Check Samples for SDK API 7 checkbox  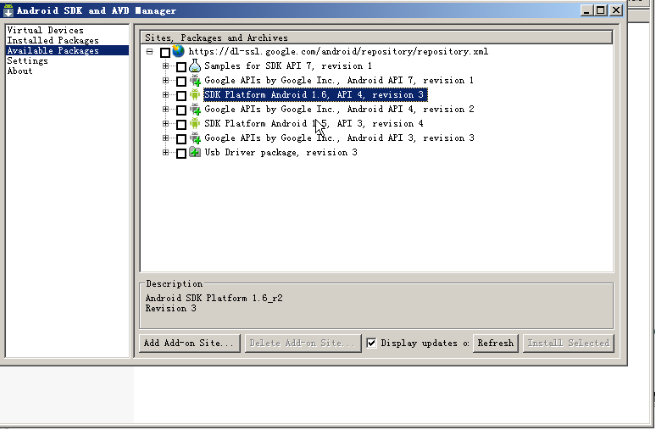181,67
